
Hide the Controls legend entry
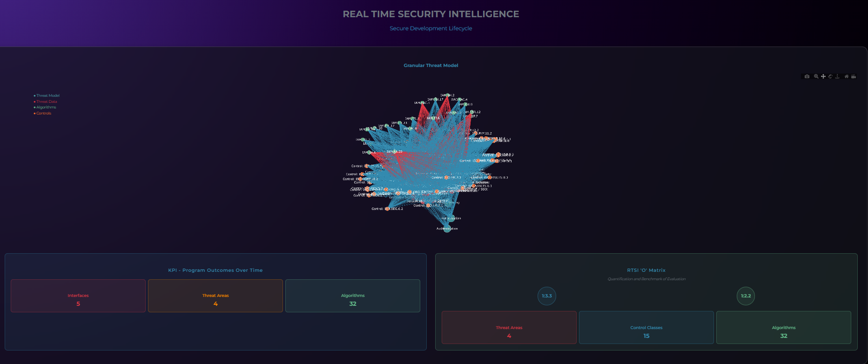pos(44,113)
